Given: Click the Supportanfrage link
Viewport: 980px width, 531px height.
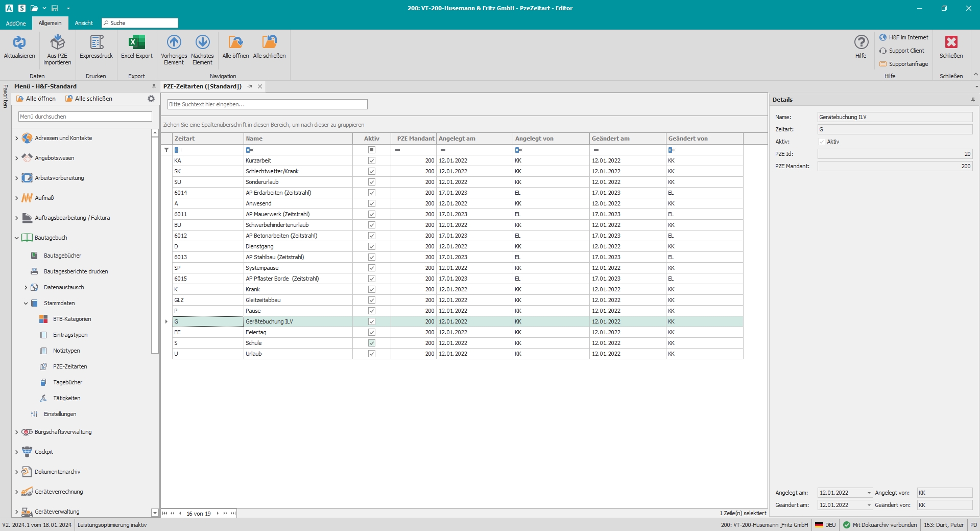Looking at the screenshot, I should coord(908,64).
